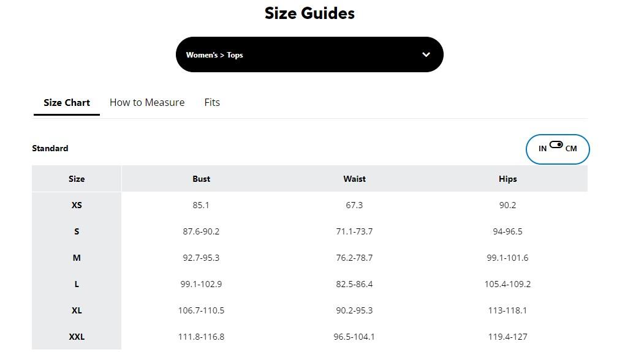Click the XS hips value 90.2

pos(507,205)
